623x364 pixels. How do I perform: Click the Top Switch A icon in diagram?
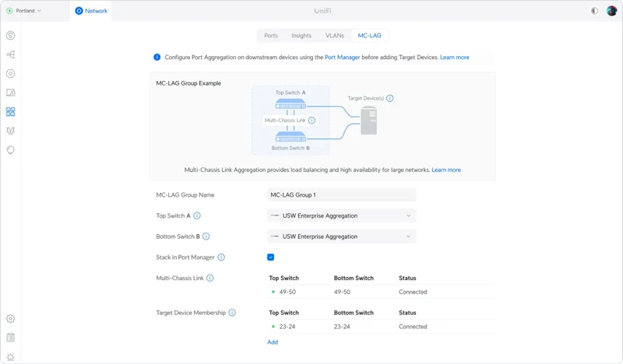290,104
